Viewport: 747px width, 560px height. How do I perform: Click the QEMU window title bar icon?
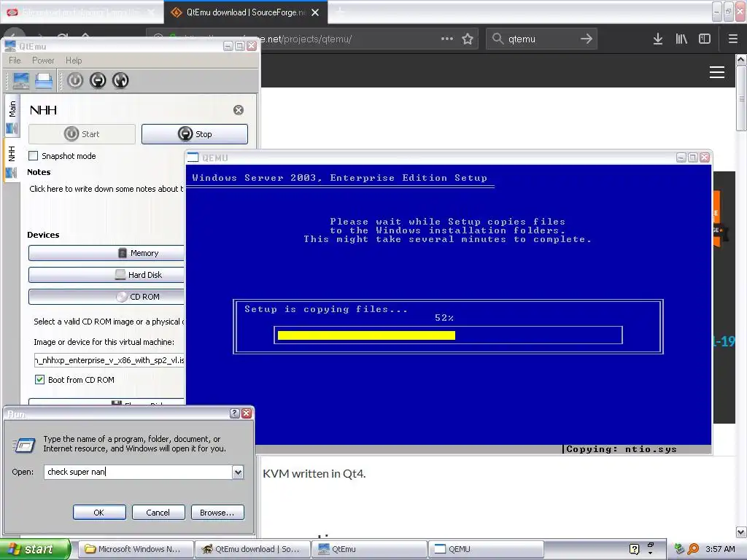coord(193,157)
